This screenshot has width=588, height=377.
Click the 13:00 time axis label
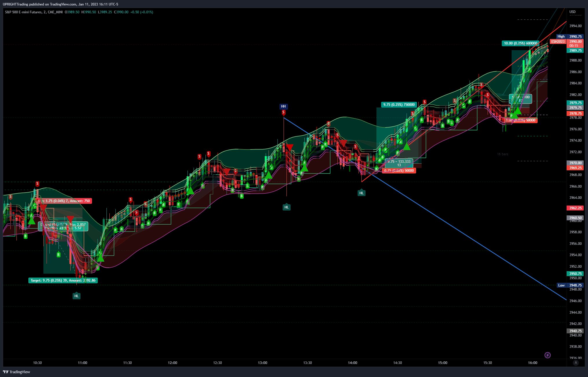pyautogui.click(x=262, y=363)
